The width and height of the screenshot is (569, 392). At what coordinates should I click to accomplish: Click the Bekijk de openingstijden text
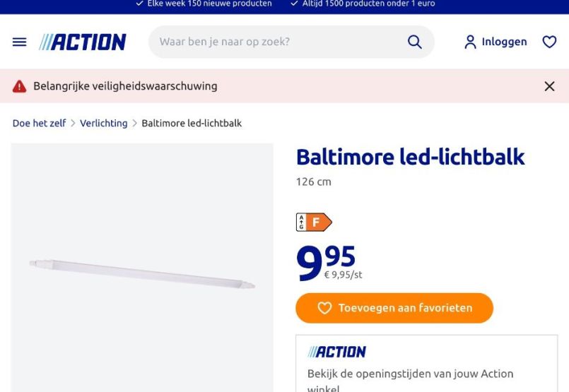[410, 374]
